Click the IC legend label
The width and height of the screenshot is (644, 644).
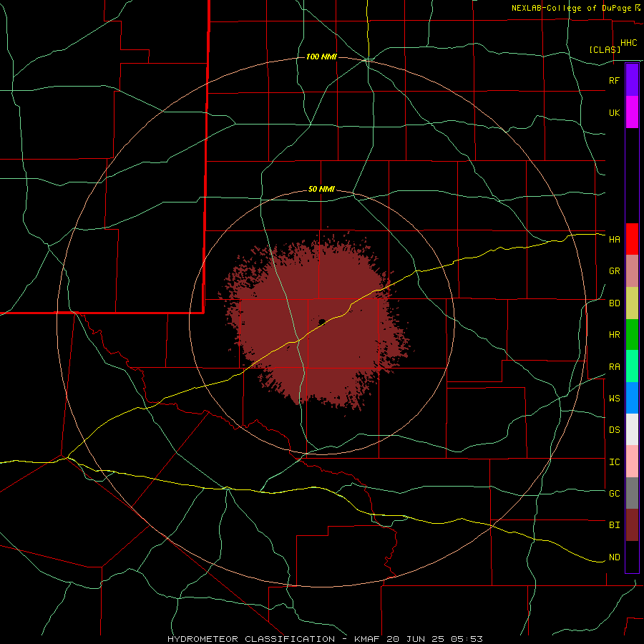(x=614, y=462)
